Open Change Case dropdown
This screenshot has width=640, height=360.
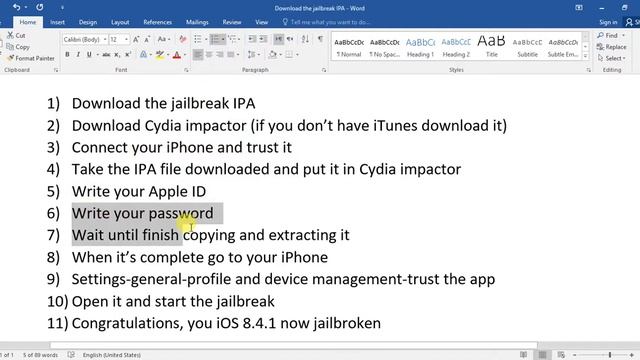click(x=164, y=39)
